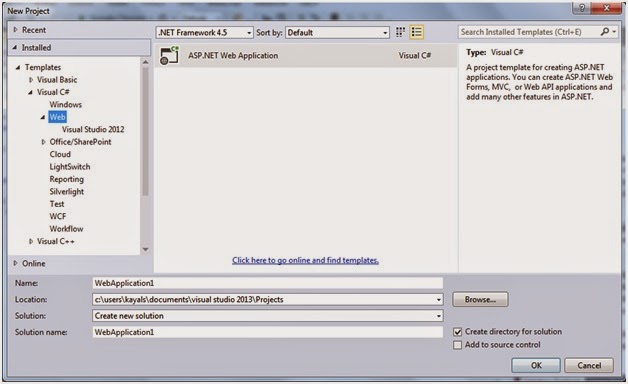Select the Cloud template category

[60, 154]
